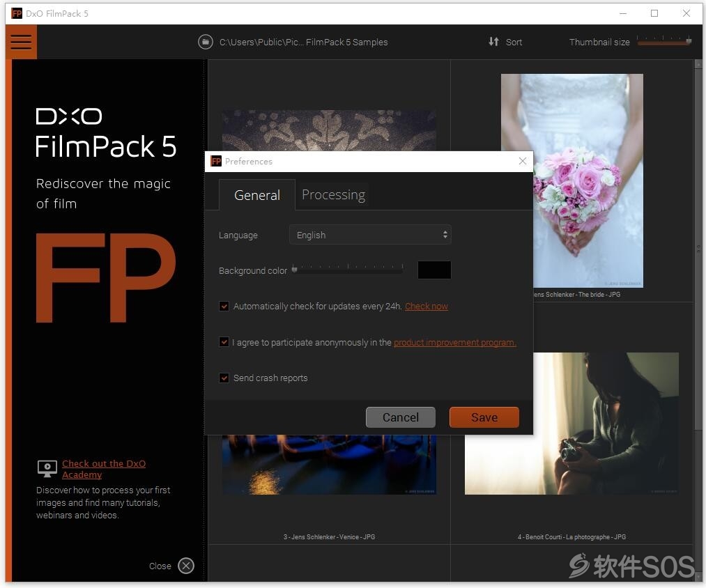
Task: Switch to the General tab
Action: [x=257, y=195]
